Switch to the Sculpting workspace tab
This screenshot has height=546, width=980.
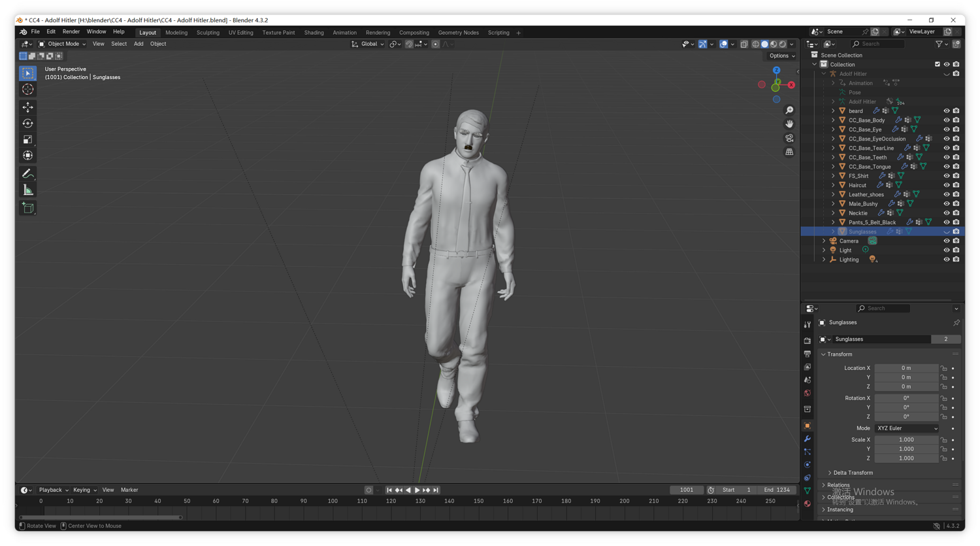coord(208,33)
